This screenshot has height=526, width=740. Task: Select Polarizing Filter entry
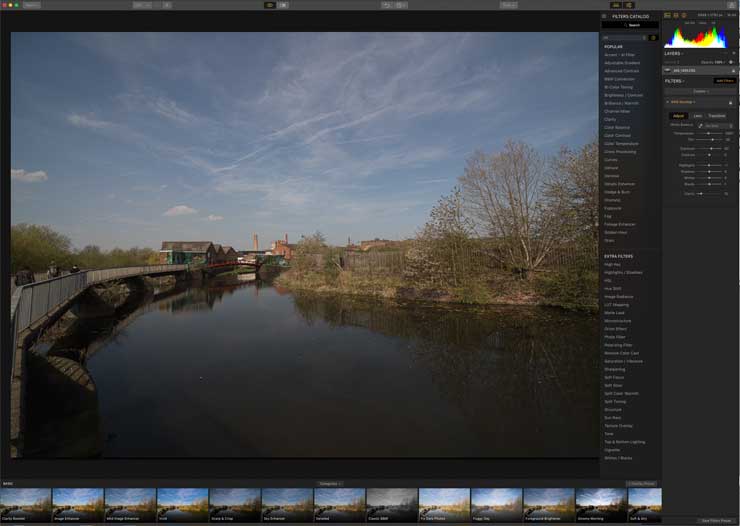tap(618, 345)
